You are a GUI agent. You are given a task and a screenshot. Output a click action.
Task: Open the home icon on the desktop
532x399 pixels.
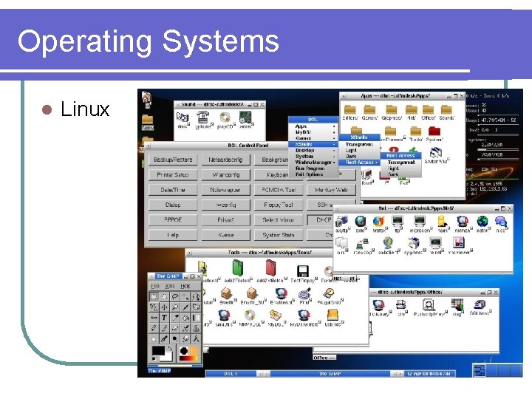coord(146,99)
